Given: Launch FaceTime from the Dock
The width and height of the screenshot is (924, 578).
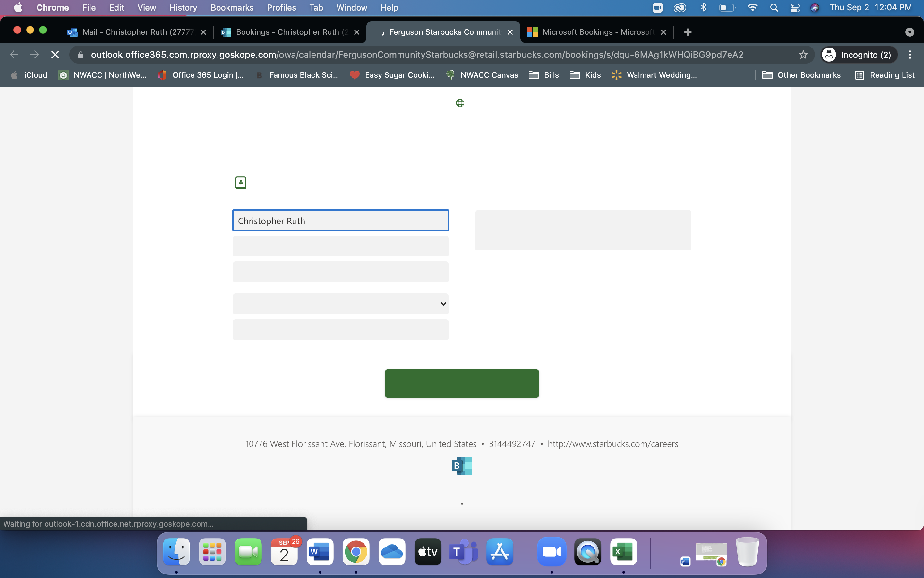Looking at the screenshot, I should point(248,552).
